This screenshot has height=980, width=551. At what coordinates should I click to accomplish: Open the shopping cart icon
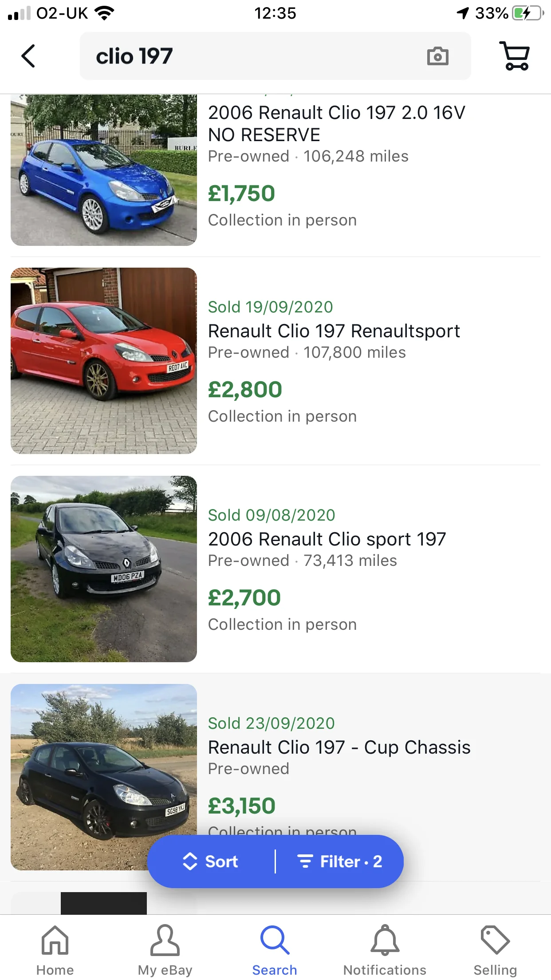click(x=515, y=56)
